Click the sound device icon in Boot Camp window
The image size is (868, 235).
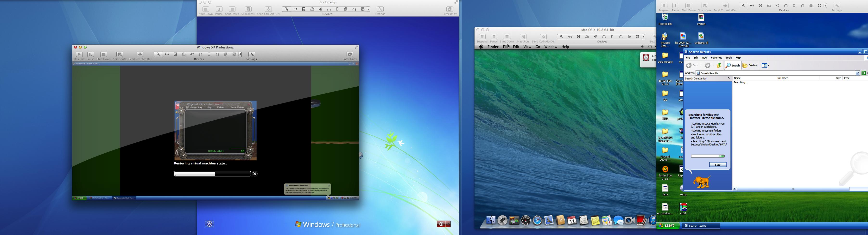pos(320,9)
